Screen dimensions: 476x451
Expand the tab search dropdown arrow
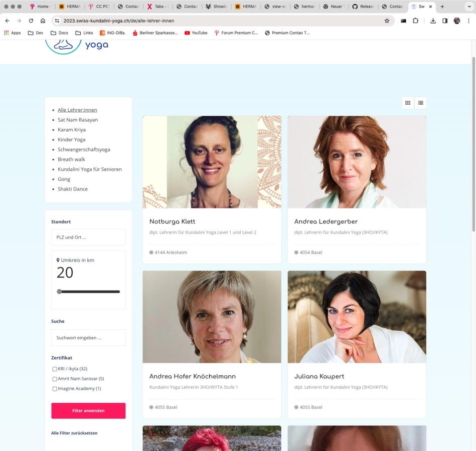(x=468, y=7)
